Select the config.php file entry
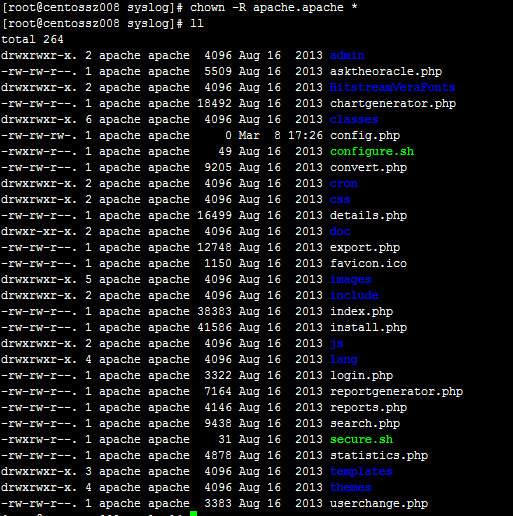 coord(365,136)
